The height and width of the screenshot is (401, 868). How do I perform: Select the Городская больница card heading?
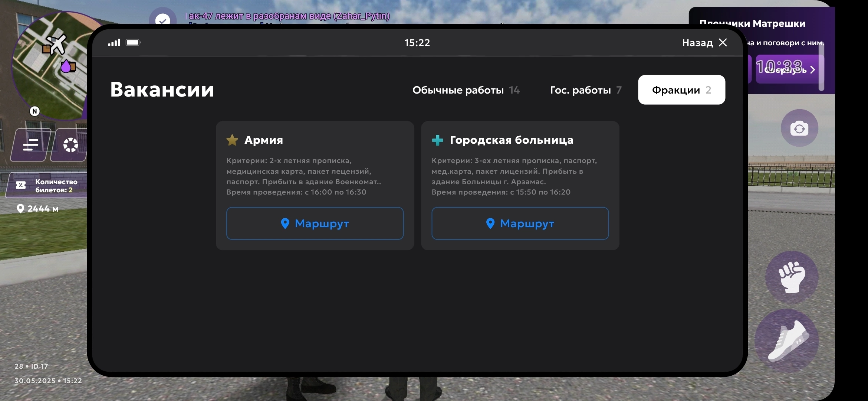click(511, 140)
